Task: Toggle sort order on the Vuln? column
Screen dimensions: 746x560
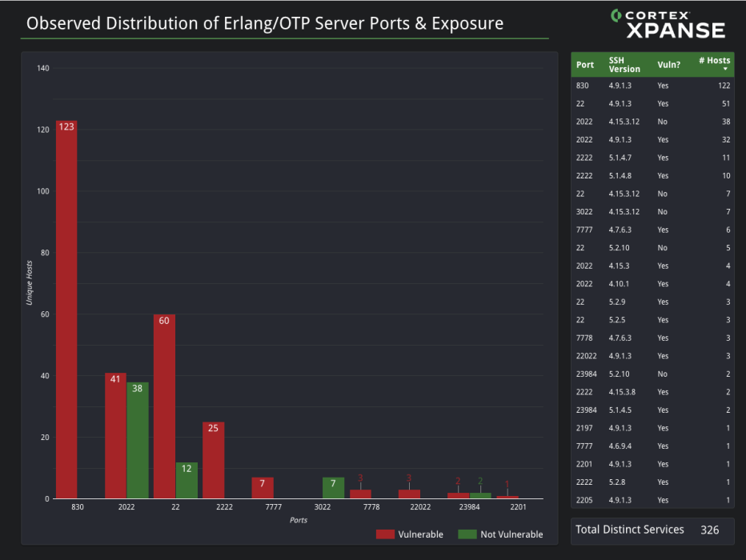Action: point(668,64)
